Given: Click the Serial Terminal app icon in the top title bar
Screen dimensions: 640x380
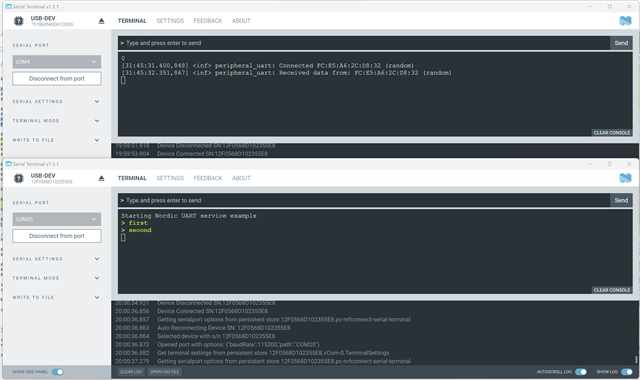Looking at the screenshot, I should (8, 7).
